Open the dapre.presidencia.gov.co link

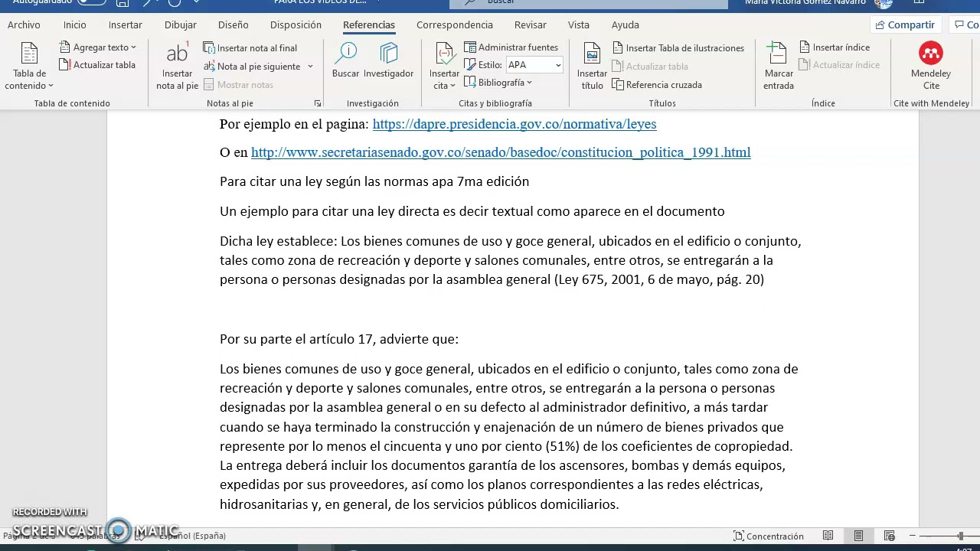pos(514,124)
